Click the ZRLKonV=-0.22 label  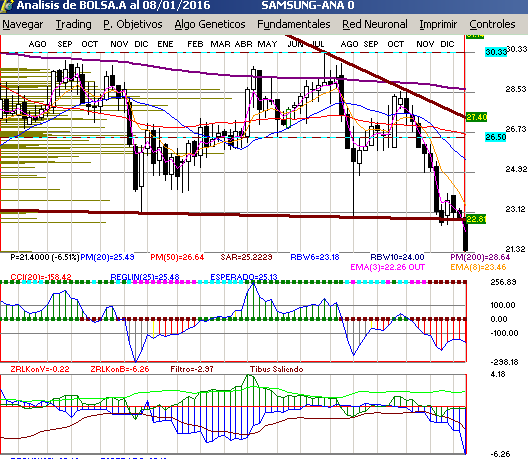pos(40,369)
